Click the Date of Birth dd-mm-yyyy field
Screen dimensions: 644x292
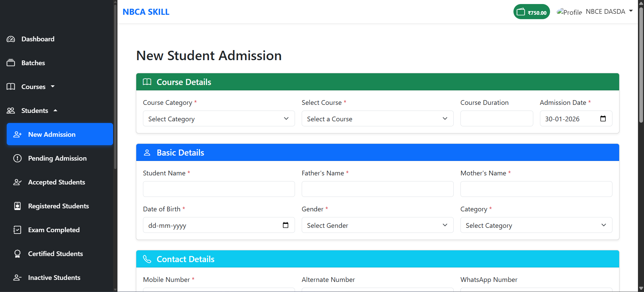pos(219,225)
